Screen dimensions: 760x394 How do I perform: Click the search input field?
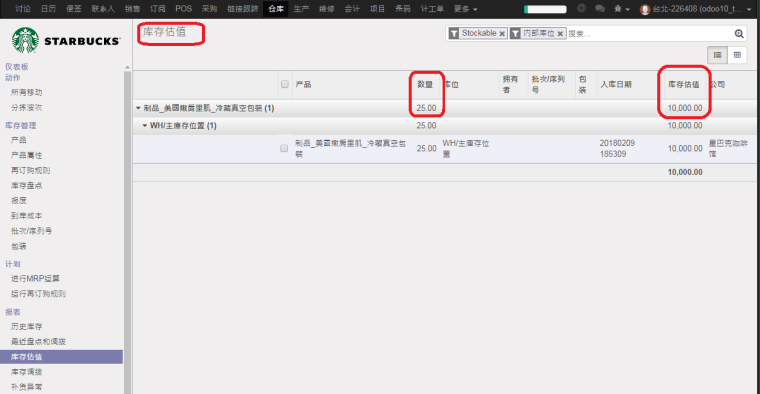coord(649,33)
